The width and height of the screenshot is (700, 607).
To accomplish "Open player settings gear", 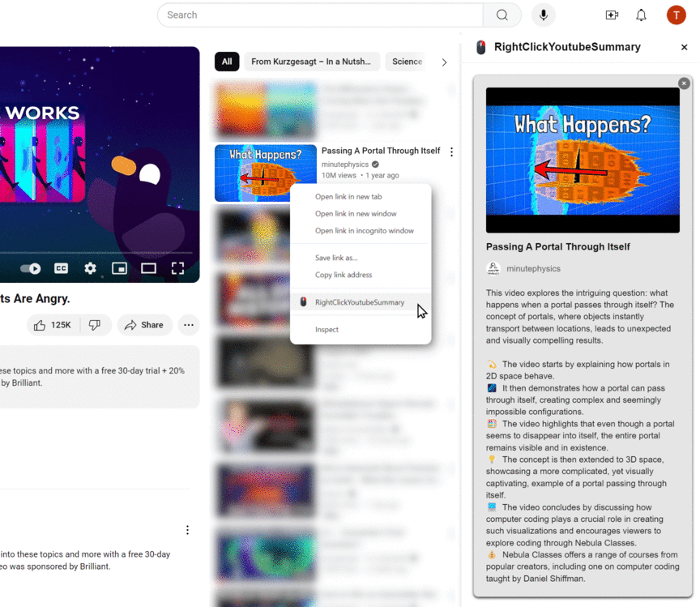I will pos(90,268).
